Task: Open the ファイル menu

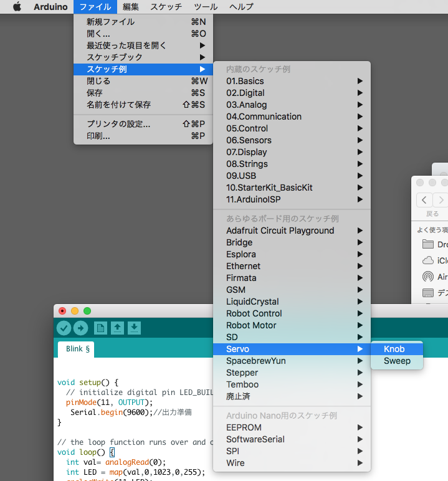Action: (x=95, y=7)
